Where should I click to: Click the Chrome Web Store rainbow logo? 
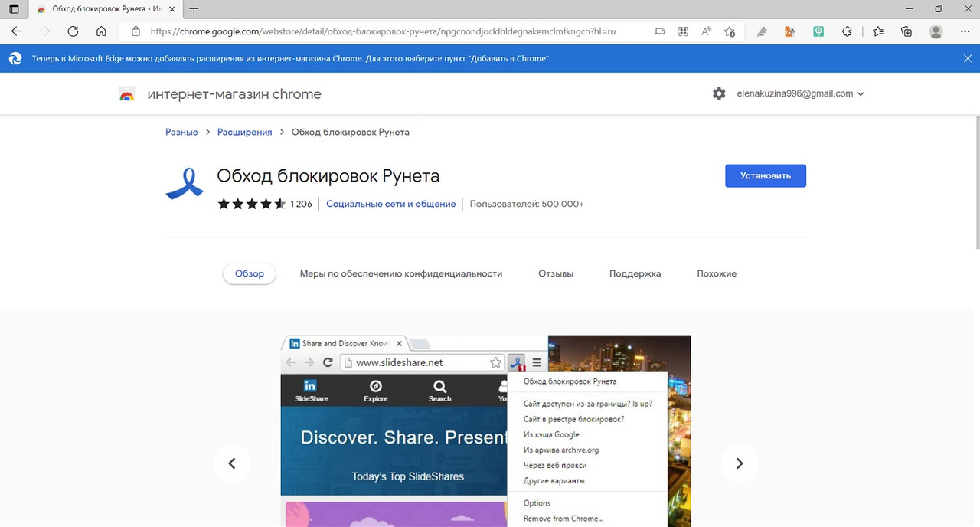(127, 94)
